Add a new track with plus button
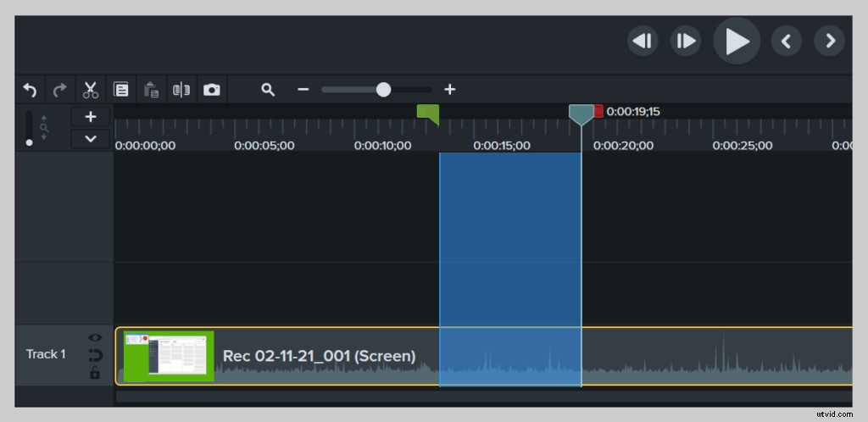Image resolution: width=868 pixels, height=422 pixels. click(x=91, y=117)
